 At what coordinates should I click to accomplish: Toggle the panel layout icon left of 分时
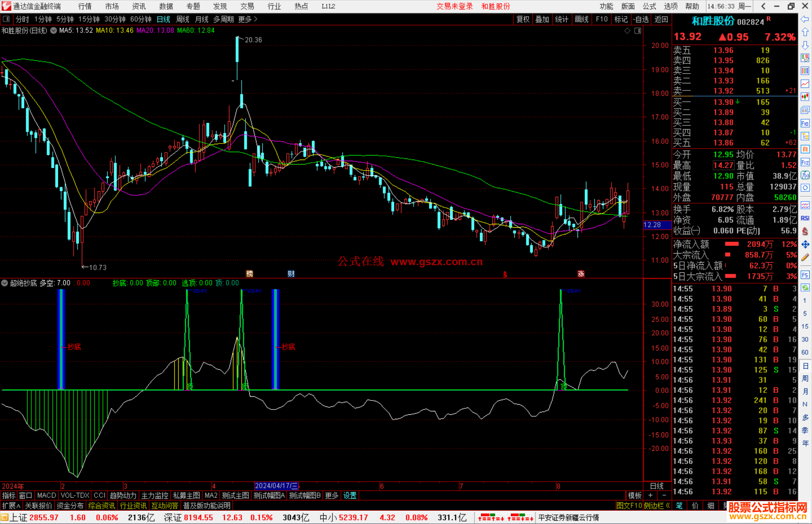click(6, 19)
